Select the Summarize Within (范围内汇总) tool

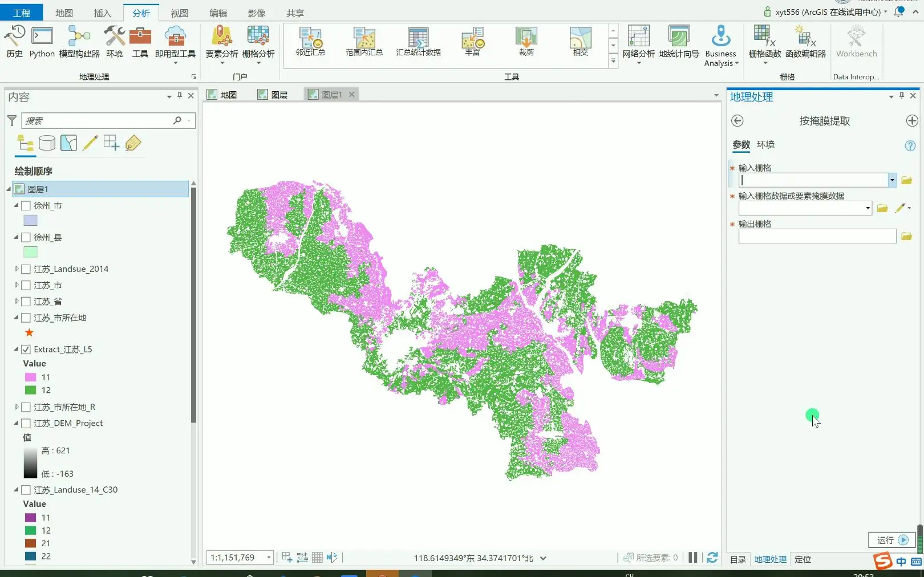point(364,41)
